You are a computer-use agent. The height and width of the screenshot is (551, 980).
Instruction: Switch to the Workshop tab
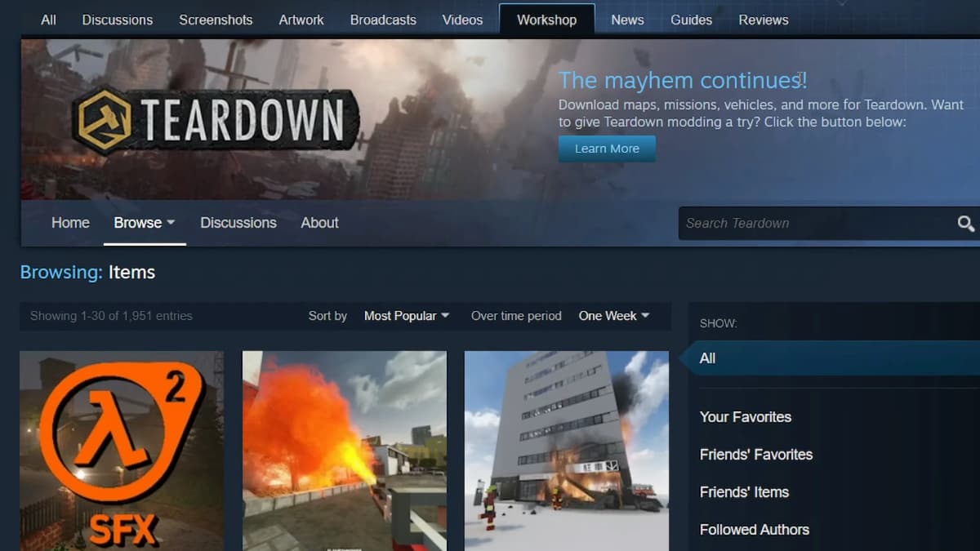click(546, 20)
